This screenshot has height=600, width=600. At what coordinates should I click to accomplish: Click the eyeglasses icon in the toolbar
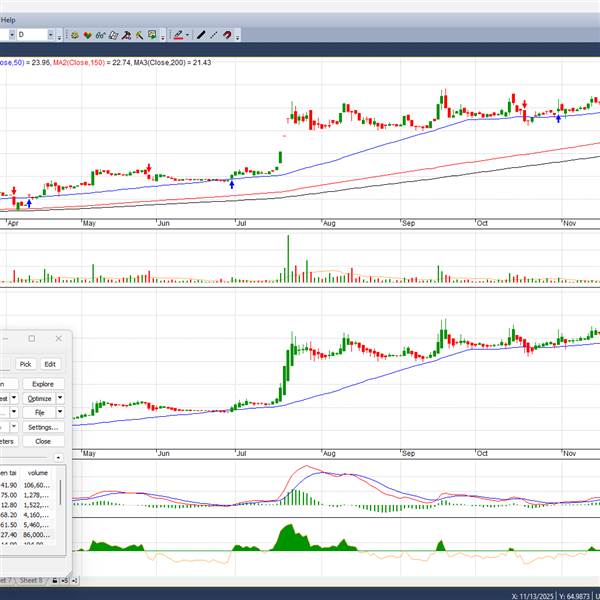point(100,35)
